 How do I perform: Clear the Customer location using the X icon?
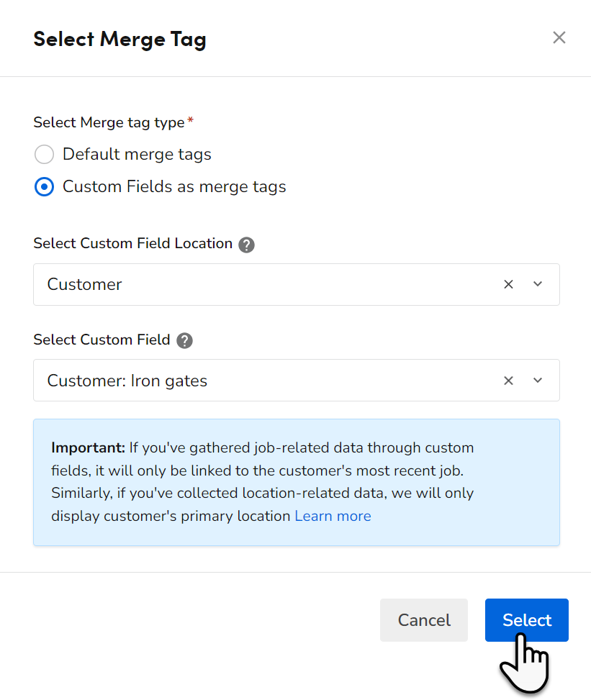point(509,284)
